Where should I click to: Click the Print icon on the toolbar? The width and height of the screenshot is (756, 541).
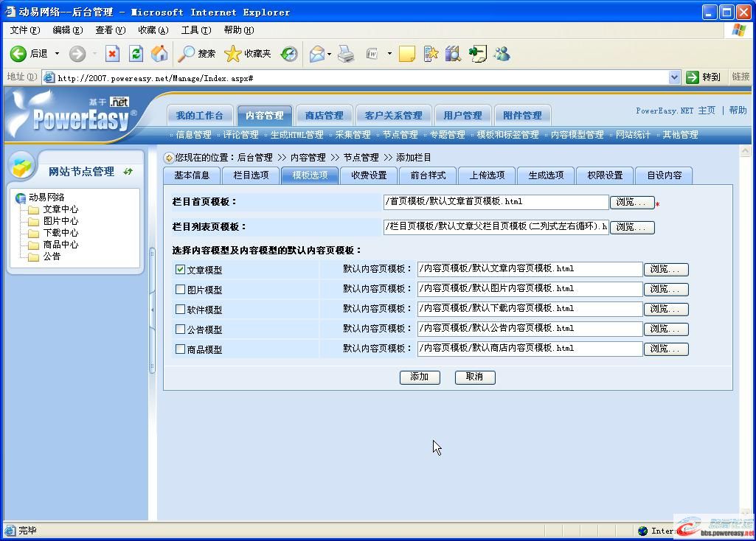(347, 53)
